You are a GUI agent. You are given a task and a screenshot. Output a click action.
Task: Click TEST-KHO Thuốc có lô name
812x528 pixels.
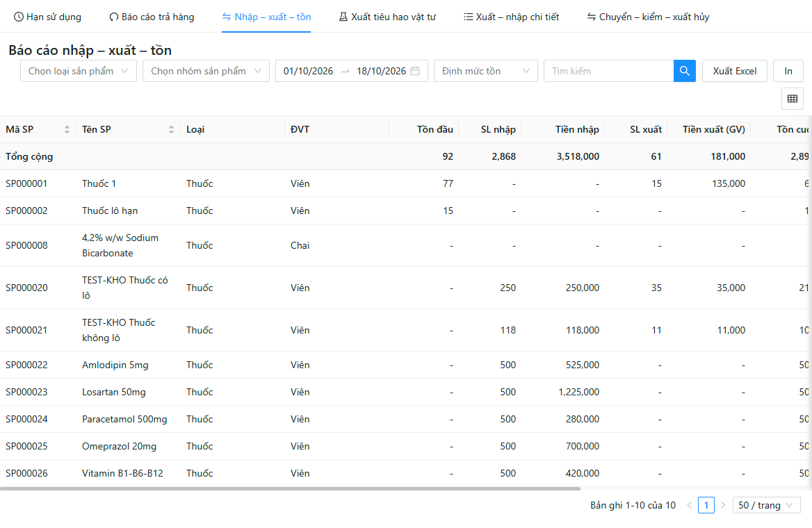pyautogui.click(x=125, y=288)
